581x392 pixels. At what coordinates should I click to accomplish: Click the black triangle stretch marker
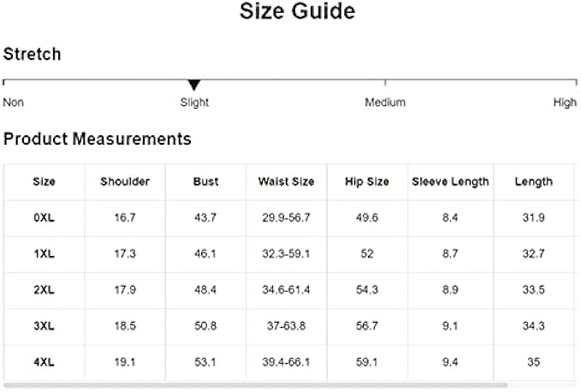[x=194, y=85]
